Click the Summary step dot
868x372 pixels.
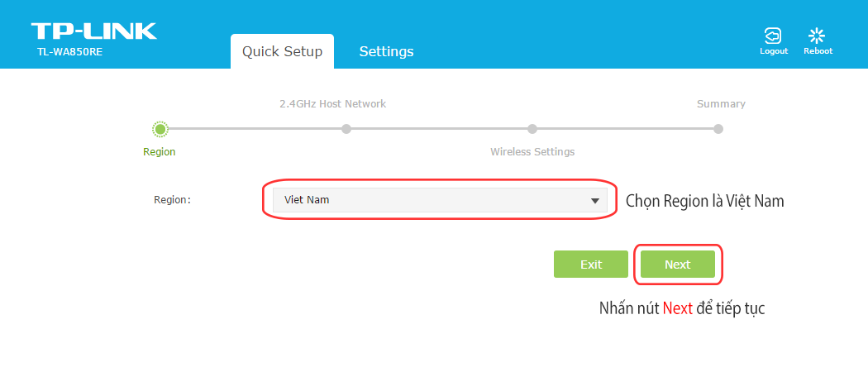point(718,129)
